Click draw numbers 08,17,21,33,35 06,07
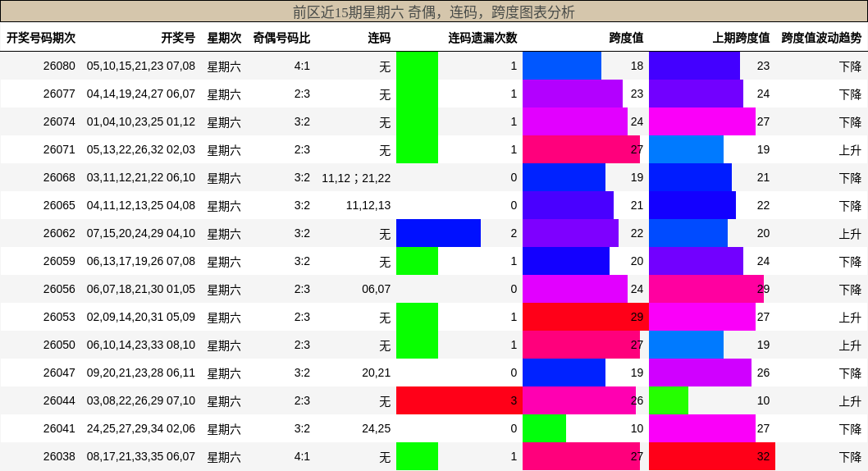Screen dimensions: 868x471 [x=141, y=456]
